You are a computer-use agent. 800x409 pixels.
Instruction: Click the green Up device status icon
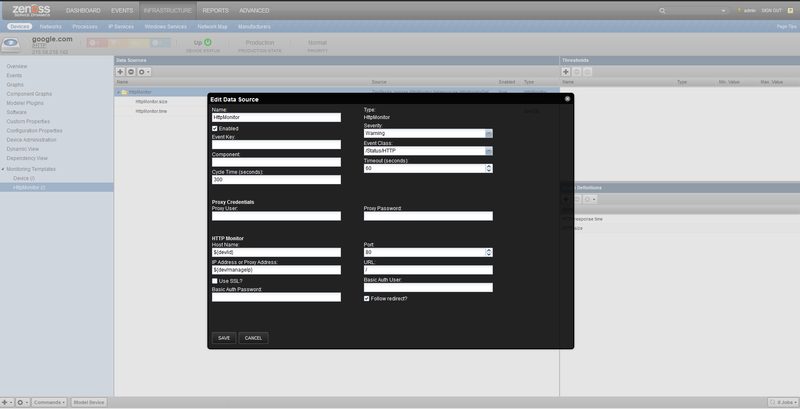click(x=208, y=42)
